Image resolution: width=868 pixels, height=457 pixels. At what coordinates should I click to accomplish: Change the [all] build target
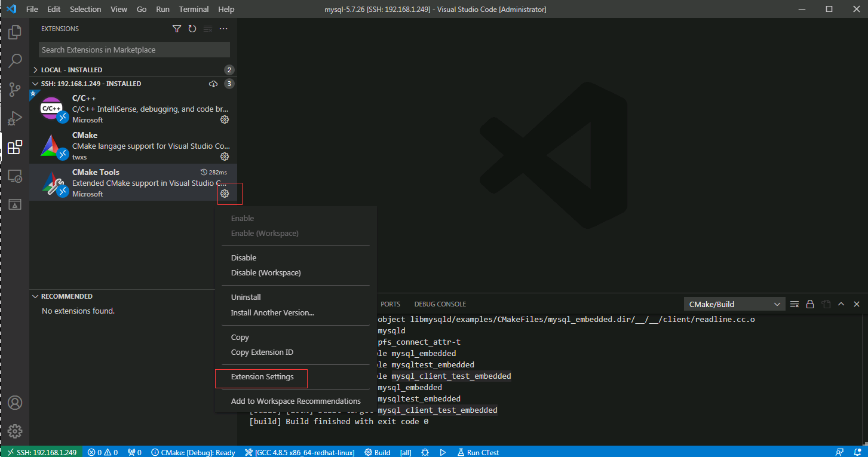[406, 452]
